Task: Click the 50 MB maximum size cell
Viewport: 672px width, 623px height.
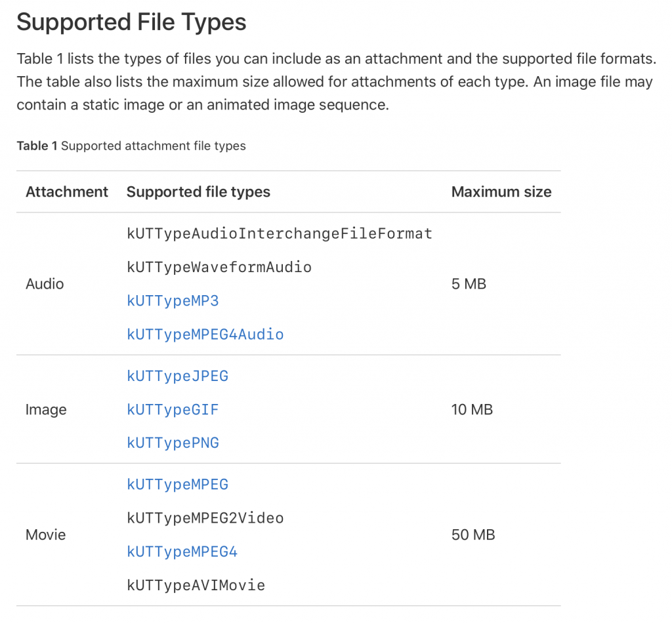Action: click(472, 535)
